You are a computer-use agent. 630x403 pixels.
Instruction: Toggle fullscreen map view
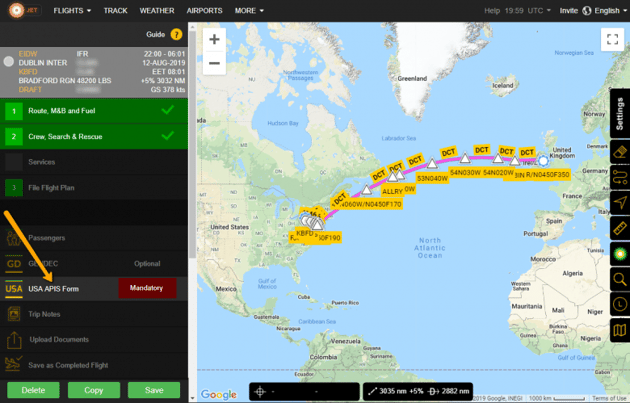pos(612,39)
